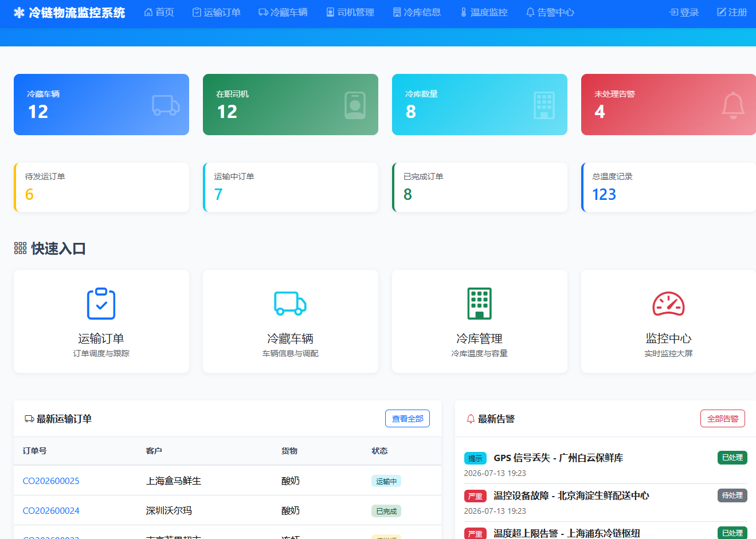
Task: Open the 首页 home menu
Action: coord(159,12)
